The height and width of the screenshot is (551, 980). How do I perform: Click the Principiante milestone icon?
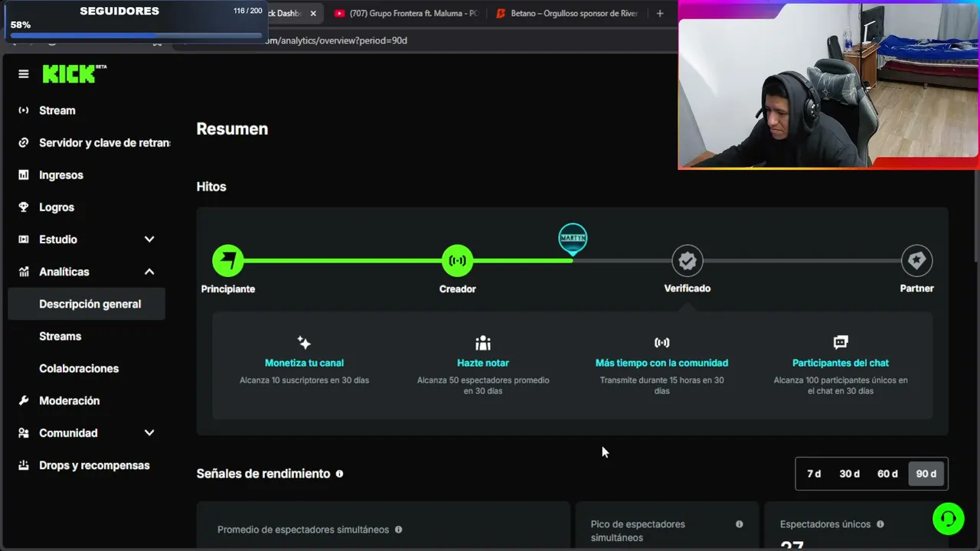[228, 261]
